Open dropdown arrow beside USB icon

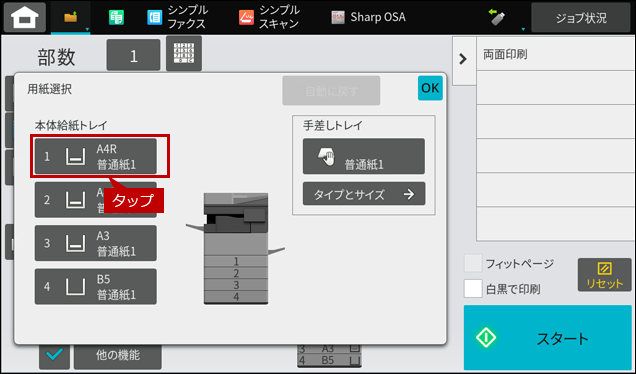point(523,29)
